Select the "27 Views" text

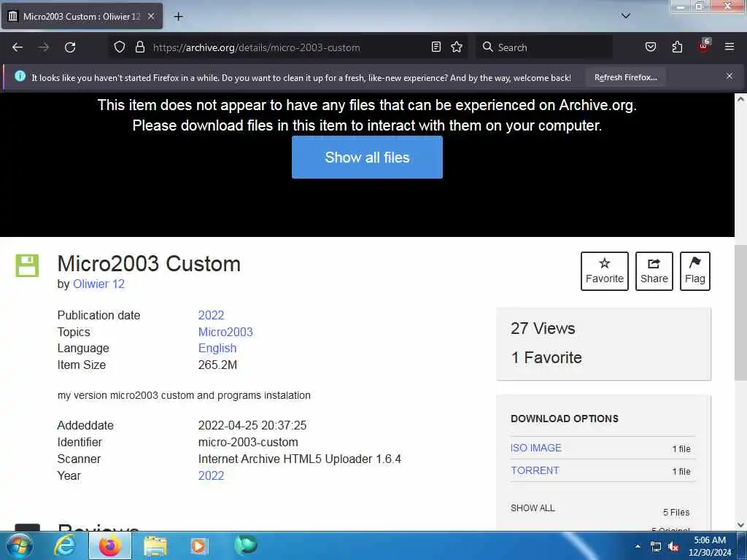tap(543, 329)
